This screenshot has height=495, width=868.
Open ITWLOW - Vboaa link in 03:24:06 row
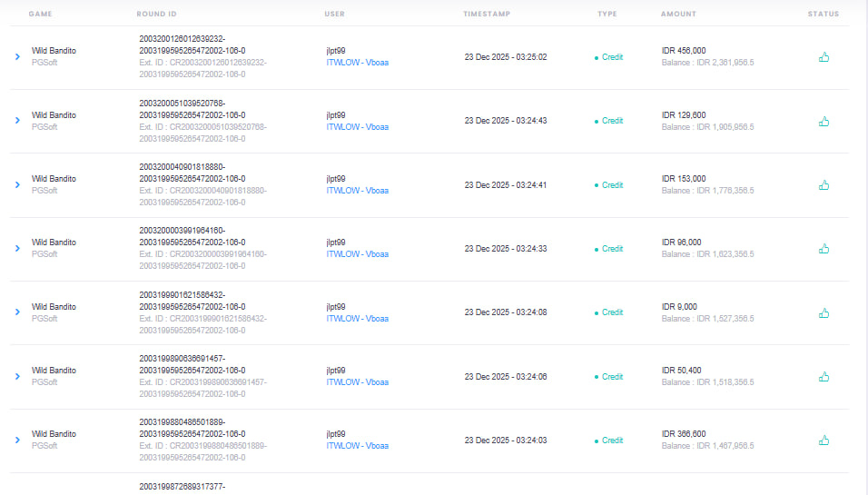pos(357,382)
